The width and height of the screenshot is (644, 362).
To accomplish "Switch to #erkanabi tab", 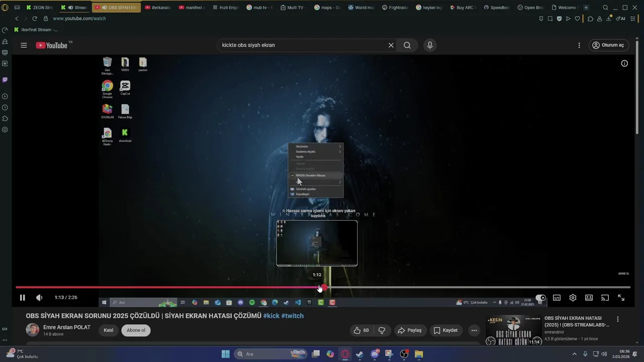I will [x=158, y=8].
